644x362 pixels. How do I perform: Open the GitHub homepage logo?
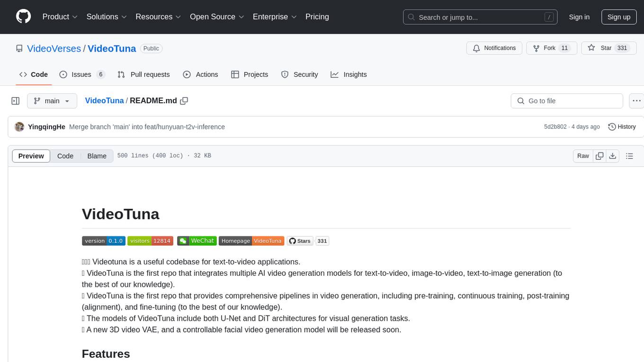(x=24, y=17)
